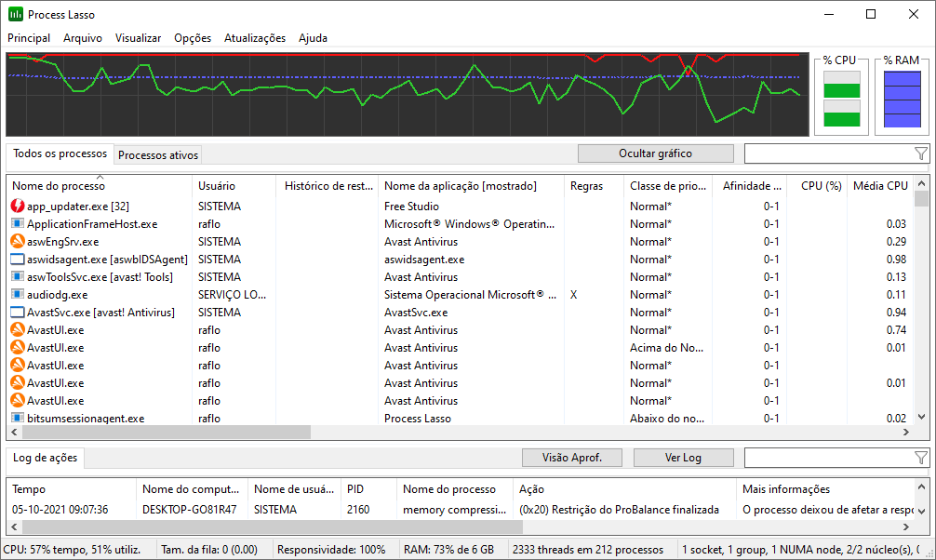Click action log horizontal scroll right arrow

(905, 527)
